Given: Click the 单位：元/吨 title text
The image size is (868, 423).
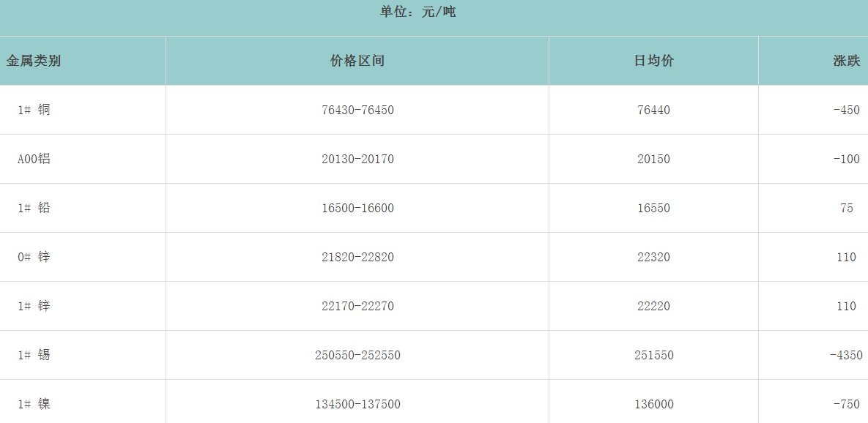Looking at the screenshot, I should tap(418, 12).
